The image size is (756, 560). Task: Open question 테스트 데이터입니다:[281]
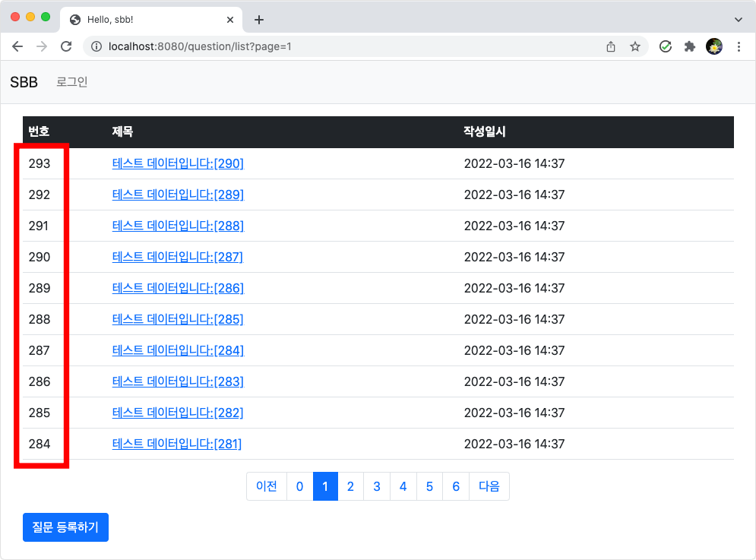tap(177, 444)
